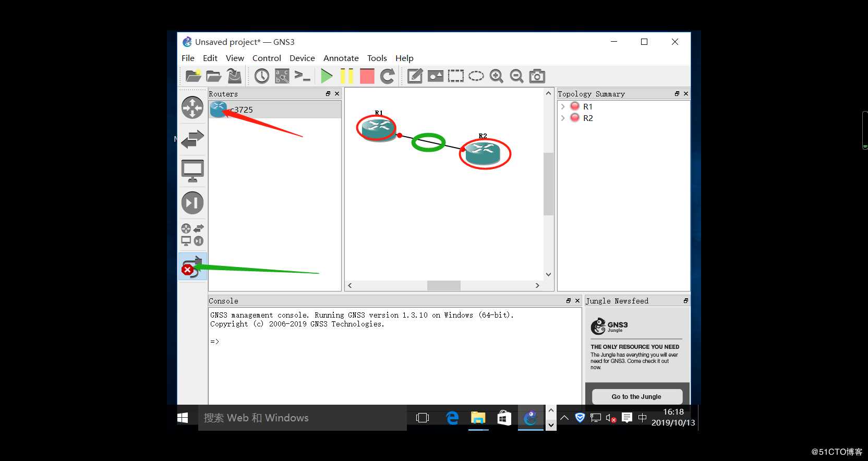Undock the Topology Summary panel
The height and width of the screenshot is (461, 868).
(677, 94)
